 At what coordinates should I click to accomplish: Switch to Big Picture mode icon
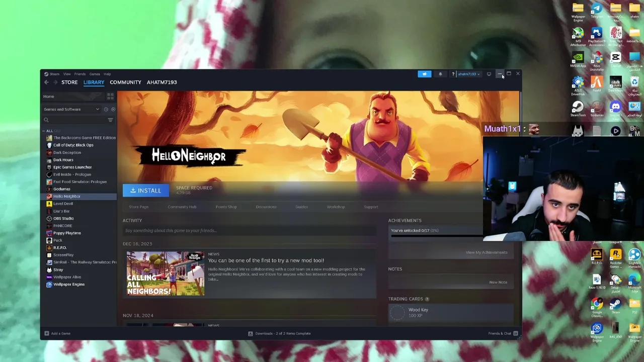[489, 74]
